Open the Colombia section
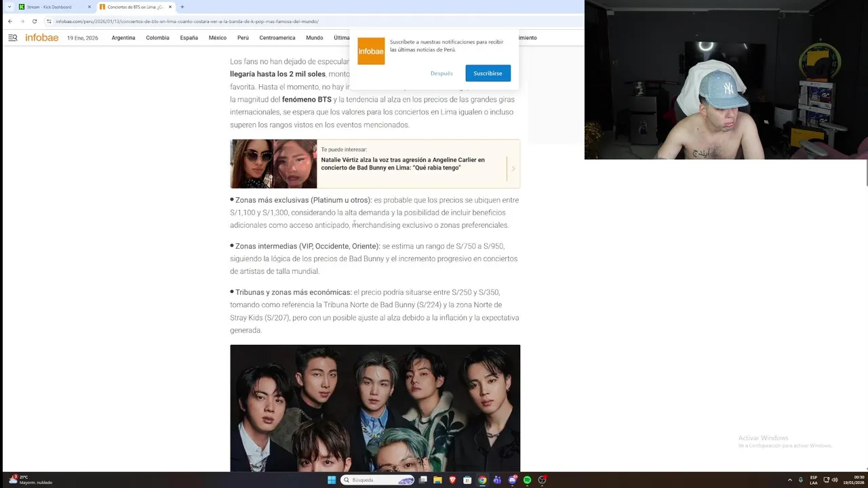 [157, 38]
